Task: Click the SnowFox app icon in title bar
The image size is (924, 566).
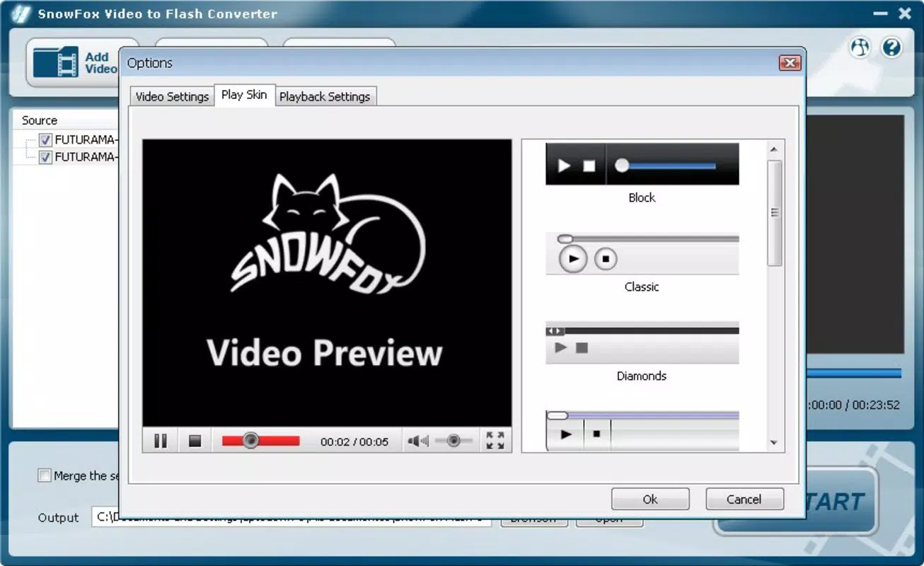Action: [x=22, y=13]
